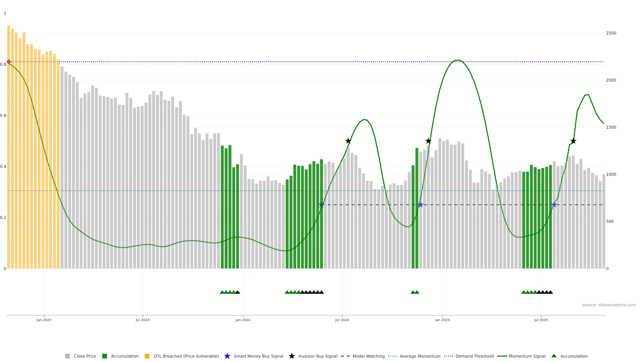This screenshot has width=644, height=362.
Task: Click the 2500 right axis label
Action: click(x=611, y=33)
